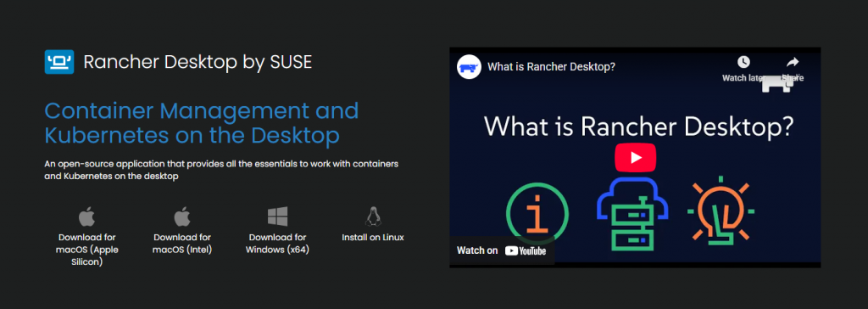Screen dimensions: 868x309
Task: Click the Share arrow icon in video
Action: click(793, 62)
